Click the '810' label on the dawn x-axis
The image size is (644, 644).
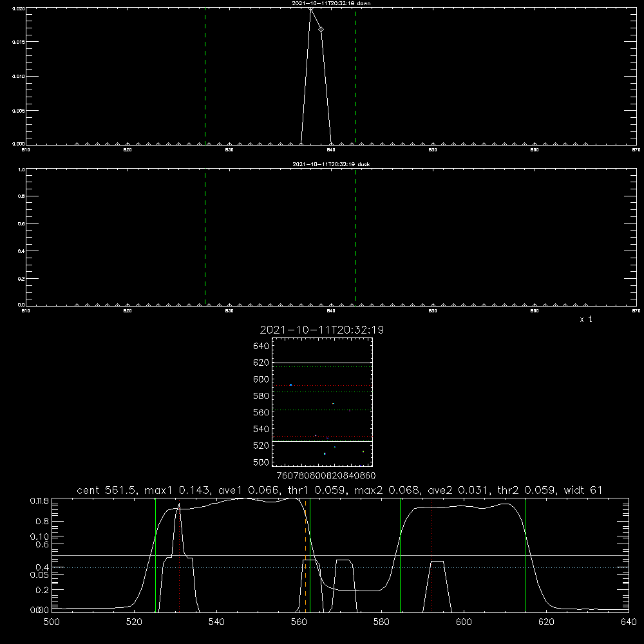point(26,150)
